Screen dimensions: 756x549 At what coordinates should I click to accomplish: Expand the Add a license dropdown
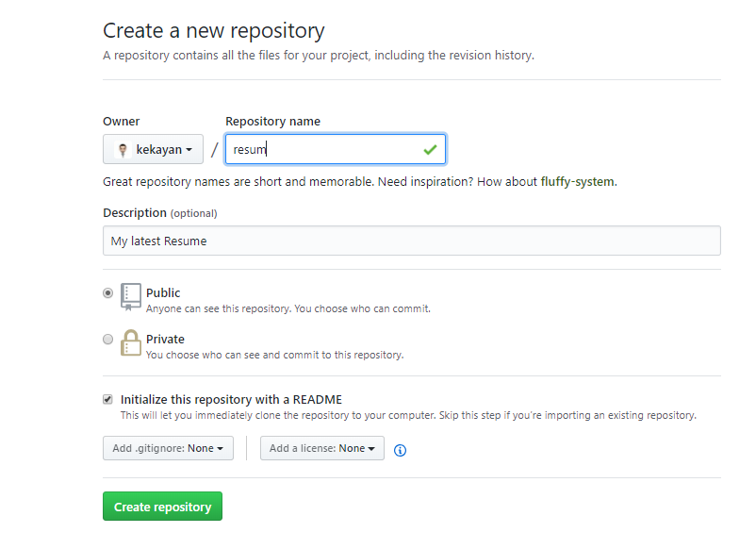click(322, 448)
